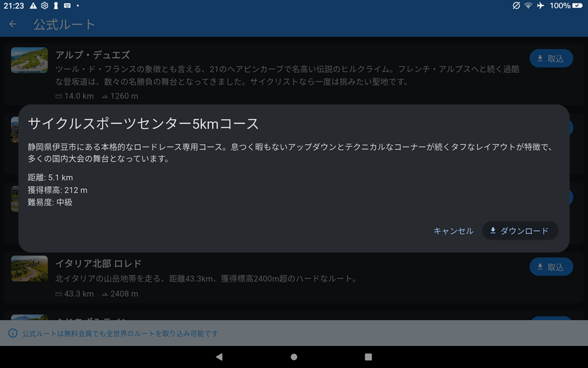Tap the download icon on アルプ・デュエズ 取込 button
Viewport: 588px width, 368px height.
(x=540, y=58)
